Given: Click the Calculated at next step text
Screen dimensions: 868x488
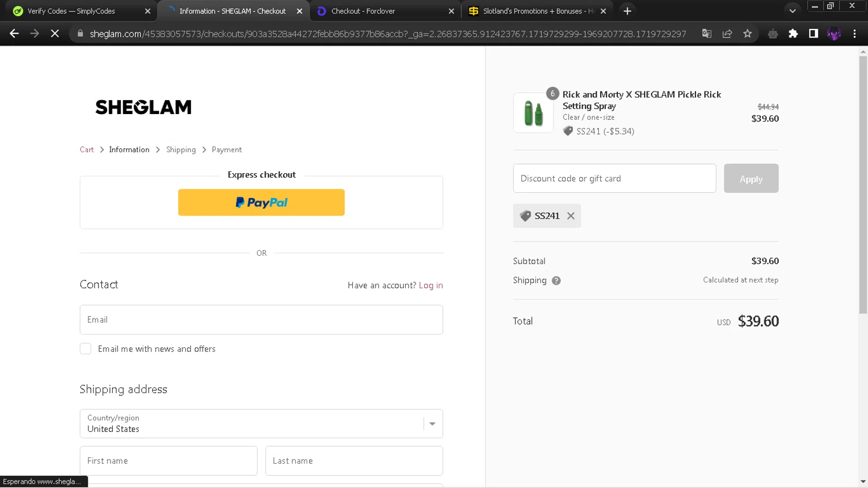Looking at the screenshot, I should click(x=741, y=280).
